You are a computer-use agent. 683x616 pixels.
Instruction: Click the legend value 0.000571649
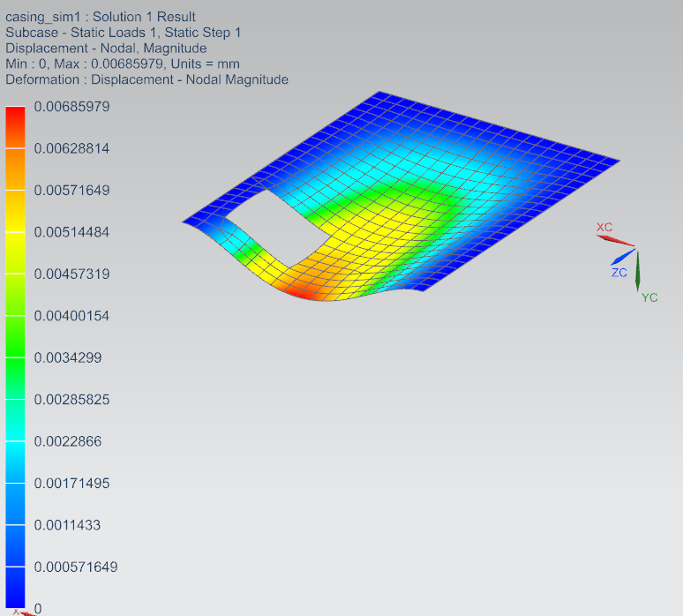click(76, 567)
